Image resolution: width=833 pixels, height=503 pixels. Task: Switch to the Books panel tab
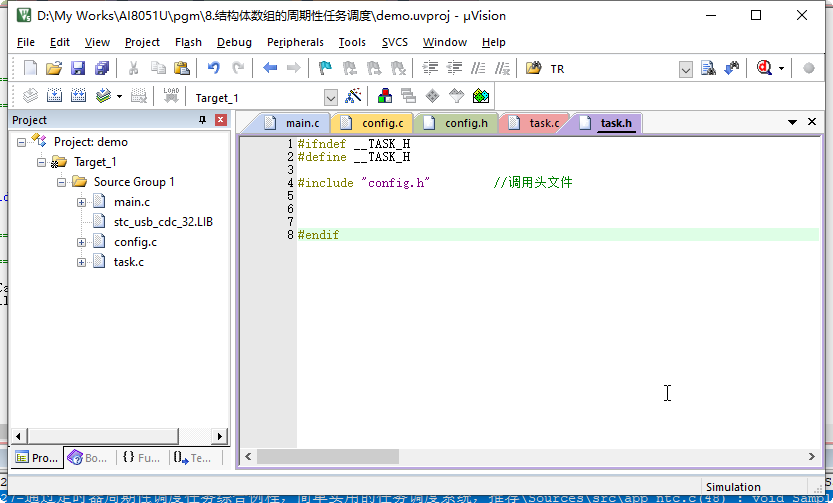tap(87, 458)
